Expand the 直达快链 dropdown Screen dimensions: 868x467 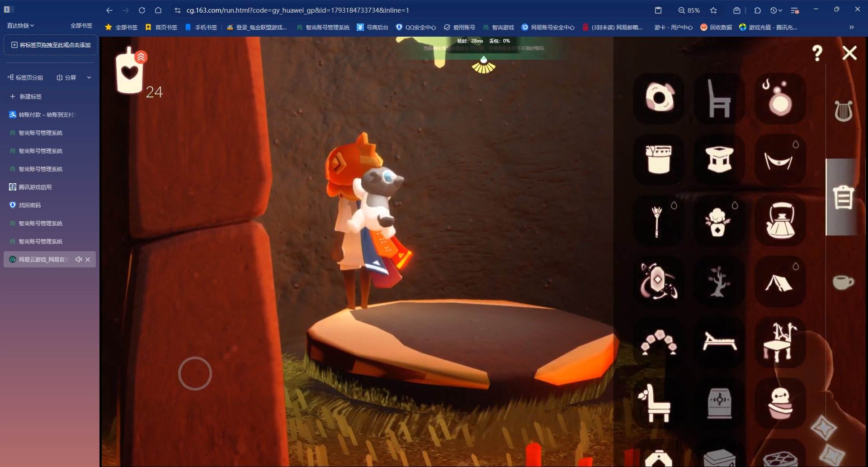[x=20, y=25]
